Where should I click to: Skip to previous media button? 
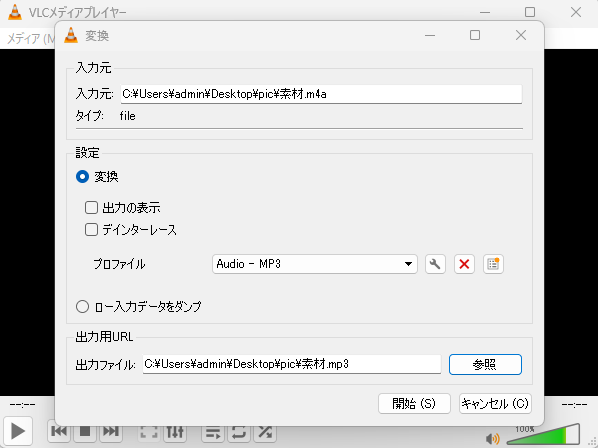(x=59, y=431)
